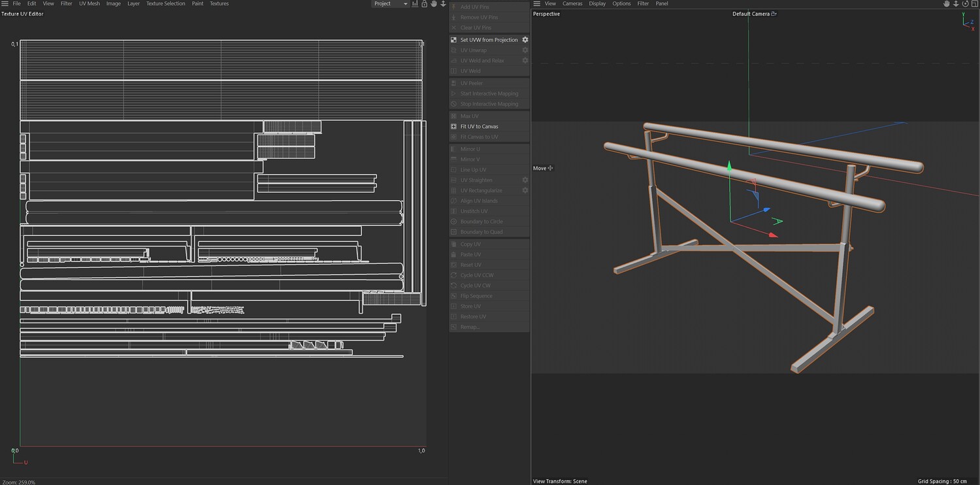Click the histogram bars icon beside Project
This screenshot has height=485, width=980.
point(416,4)
